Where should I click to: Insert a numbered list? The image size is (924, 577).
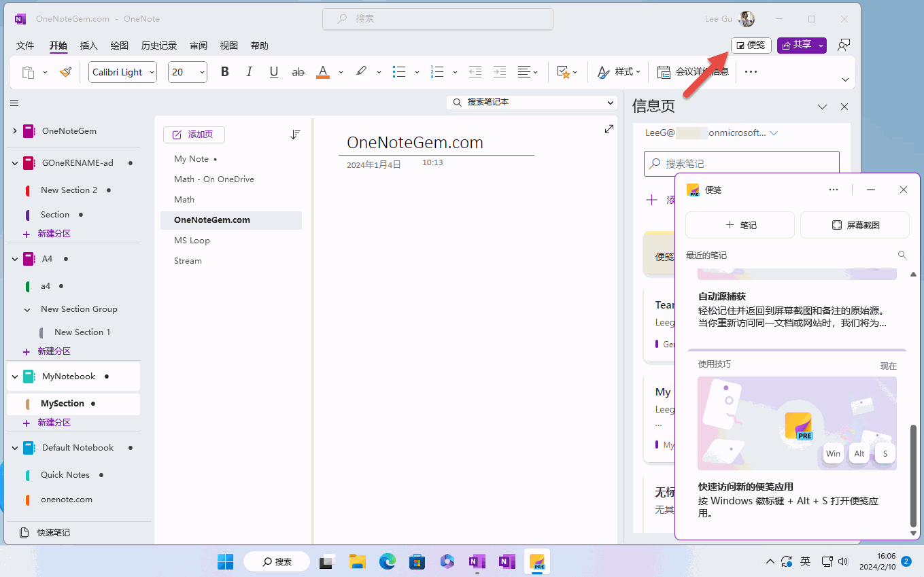(437, 72)
